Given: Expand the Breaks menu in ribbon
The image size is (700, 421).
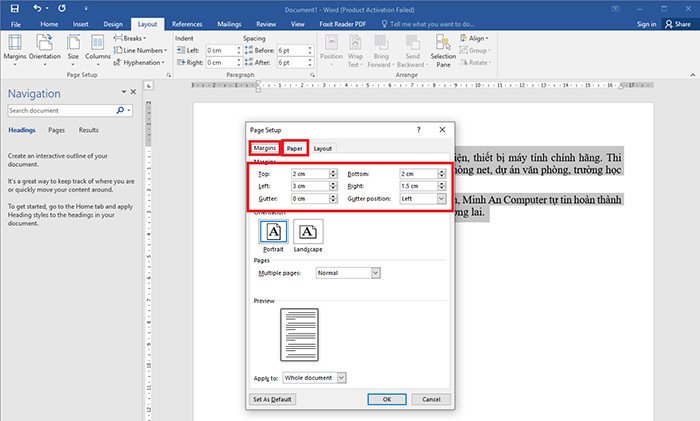Looking at the screenshot, I should click(x=131, y=37).
